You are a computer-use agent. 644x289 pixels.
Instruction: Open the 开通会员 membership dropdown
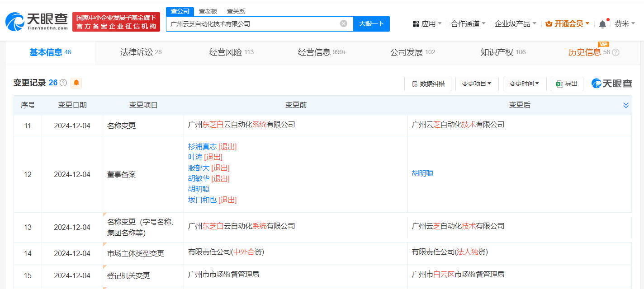[568, 24]
